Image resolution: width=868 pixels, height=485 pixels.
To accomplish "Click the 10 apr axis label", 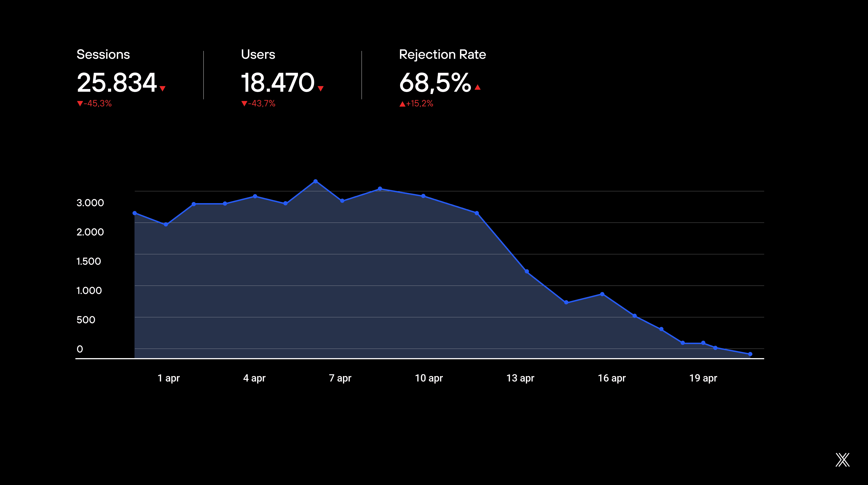I will [429, 378].
